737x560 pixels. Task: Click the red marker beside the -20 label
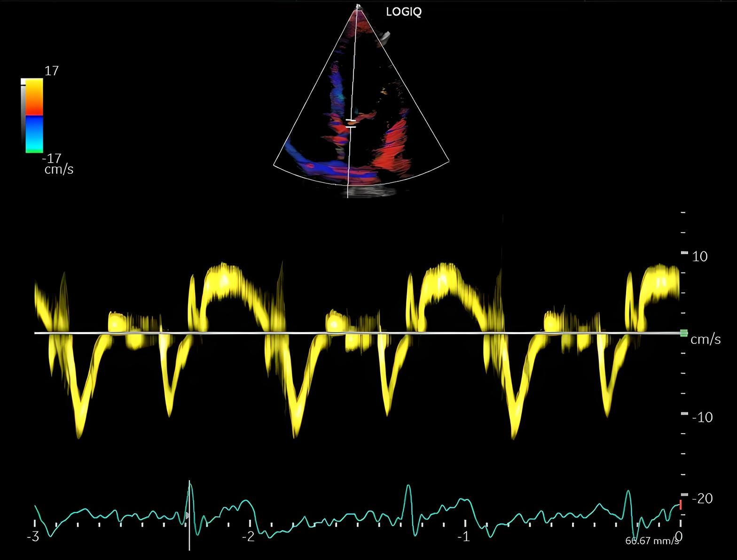tap(680, 505)
